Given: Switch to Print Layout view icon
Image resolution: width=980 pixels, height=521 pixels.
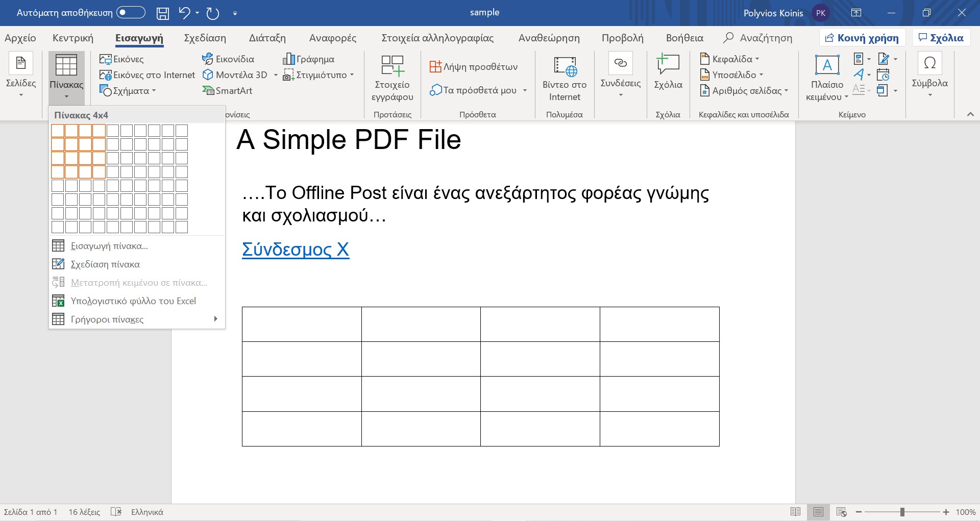Looking at the screenshot, I should [818, 512].
